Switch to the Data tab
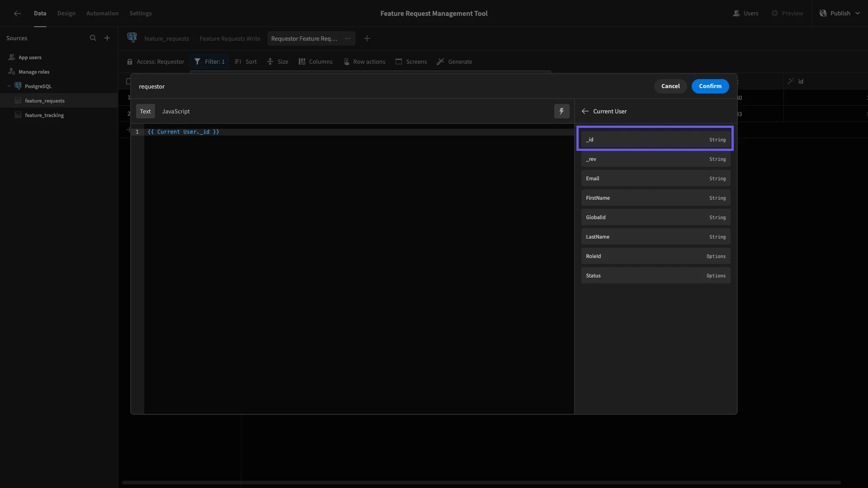The width and height of the screenshot is (868, 488). pyautogui.click(x=40, y=14)
